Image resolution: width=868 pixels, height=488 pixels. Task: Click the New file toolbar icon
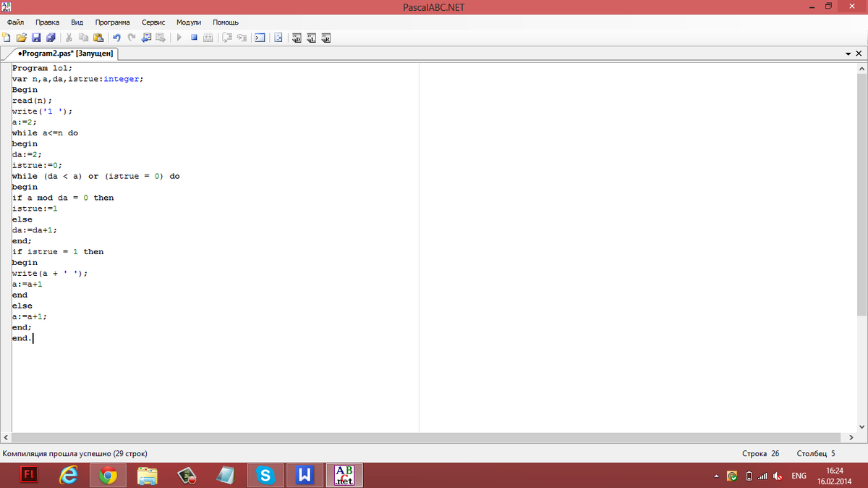coord(7,38)
